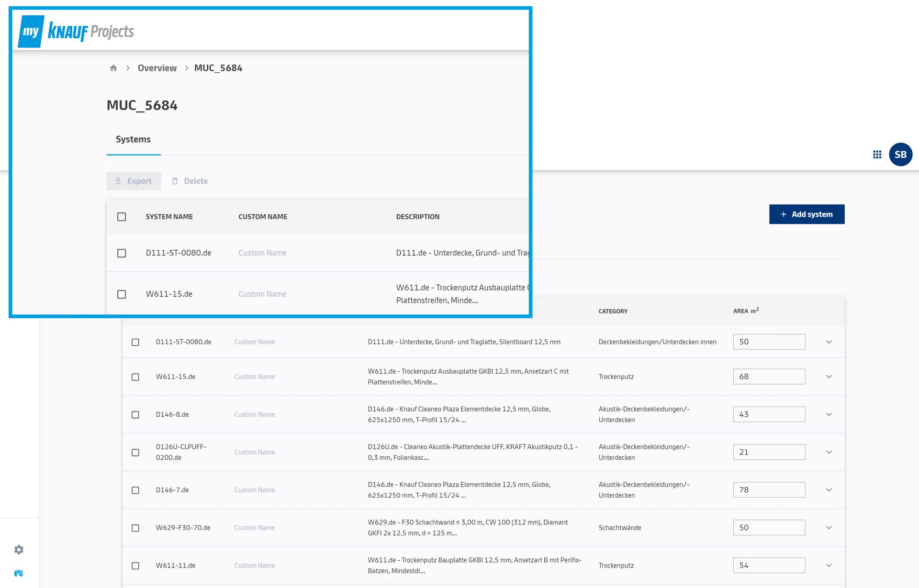Go home via the breadcrumb house icon
This screenshot has width=919, height=588.
pyautogui.click(x=113, y=68)
